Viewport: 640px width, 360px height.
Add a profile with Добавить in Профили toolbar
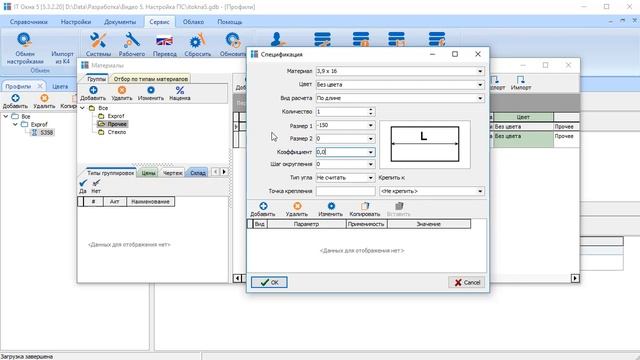tap(15, 101)
